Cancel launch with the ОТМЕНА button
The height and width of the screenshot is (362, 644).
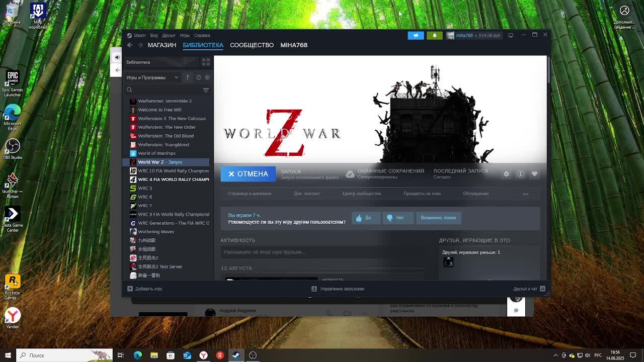click(248, 174)
